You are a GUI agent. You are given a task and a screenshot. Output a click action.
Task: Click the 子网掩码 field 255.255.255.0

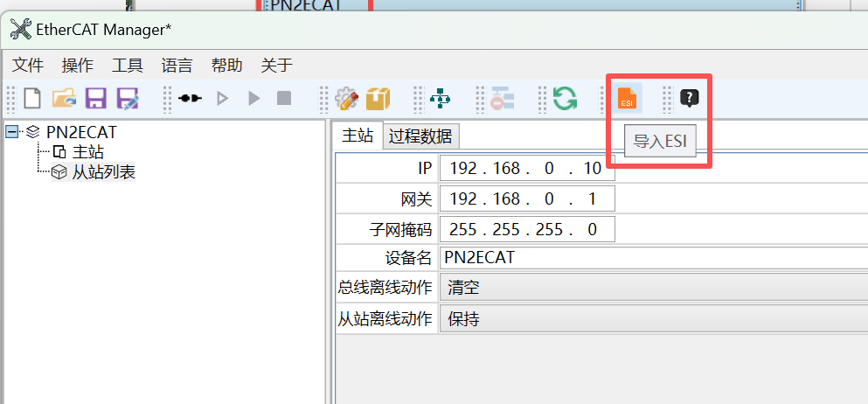(x=527, y=229)
